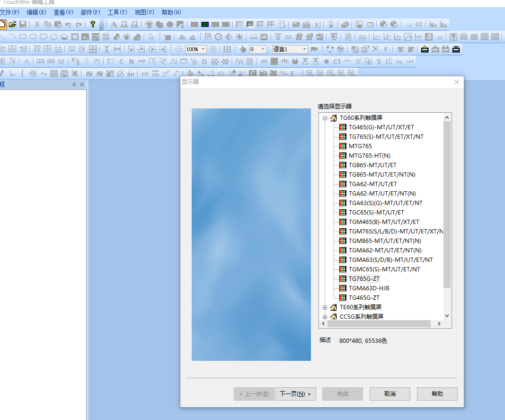Close the 显示器 dialog with X
Viewport: 505px width, 420px height.
click(457, 82)
